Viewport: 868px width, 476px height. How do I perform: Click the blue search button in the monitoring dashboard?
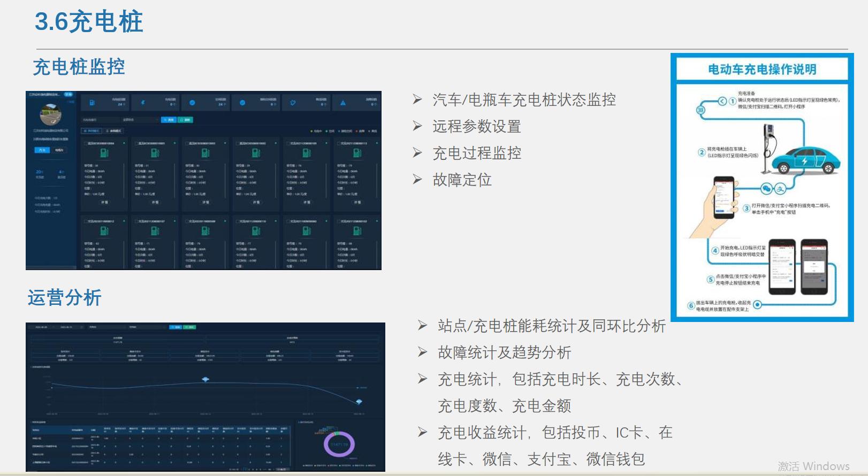coord(169,120)
